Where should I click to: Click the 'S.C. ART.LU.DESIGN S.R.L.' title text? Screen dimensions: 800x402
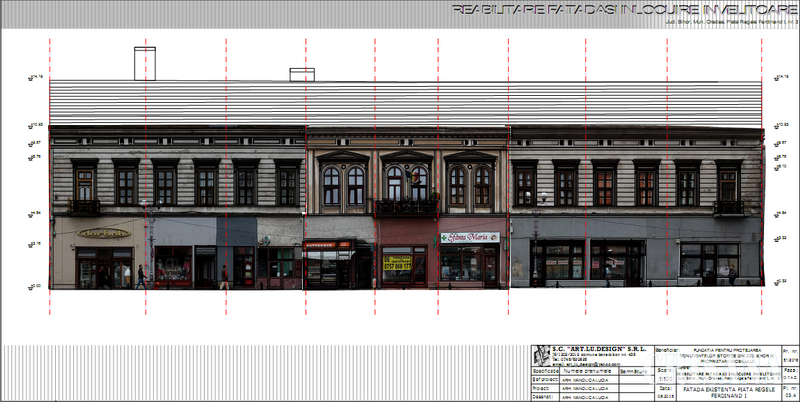[598, 349]
